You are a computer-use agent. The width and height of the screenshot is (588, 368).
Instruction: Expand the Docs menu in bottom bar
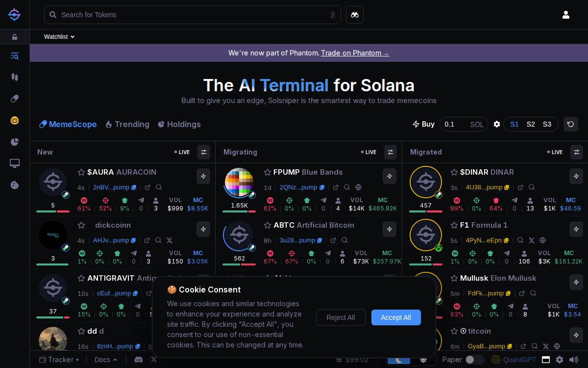106,360
